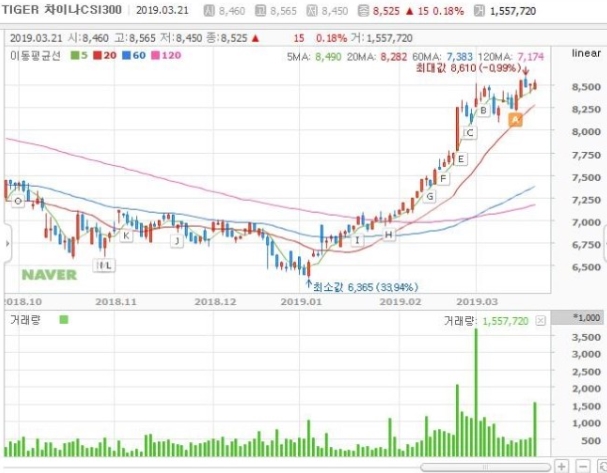The image size is (607, 473).
Task: Click the 고:8,565 value in the info row
Action: tap(135, 38)
